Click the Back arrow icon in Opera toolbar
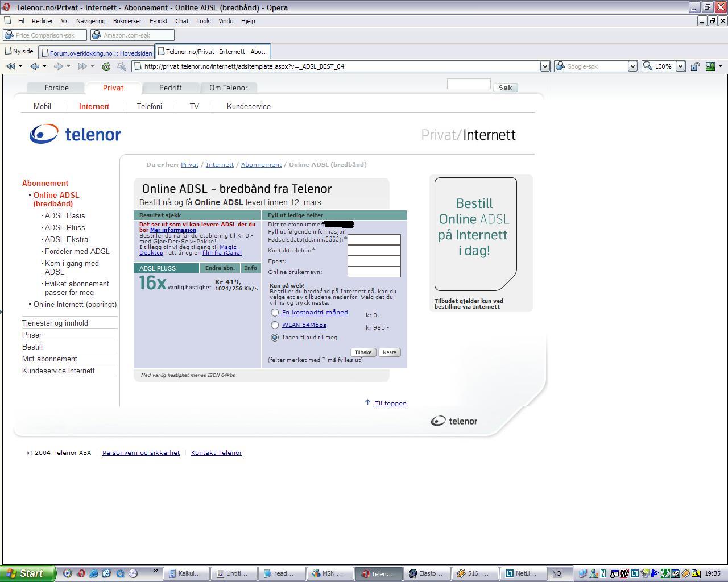 pos(35,66)
